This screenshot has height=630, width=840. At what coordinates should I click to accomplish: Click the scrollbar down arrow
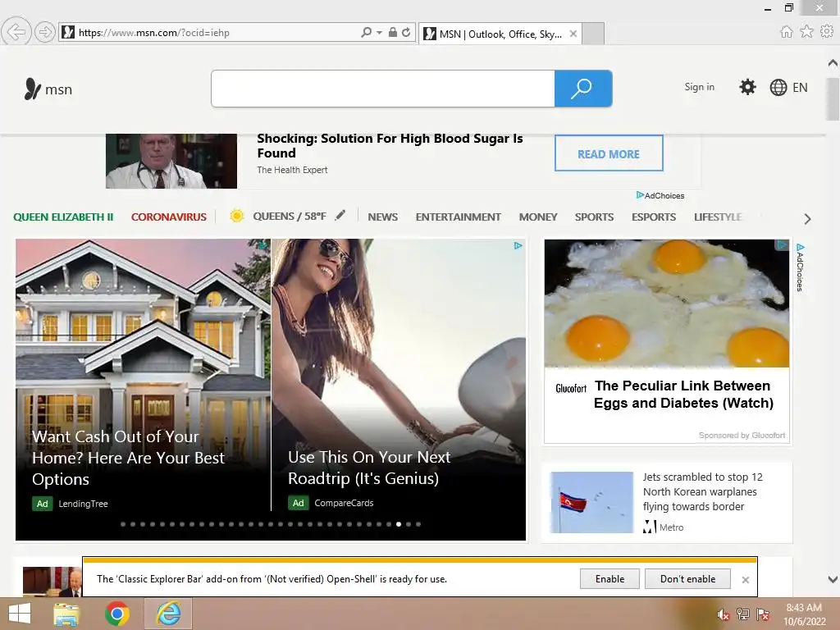click(x=833, y=579)
